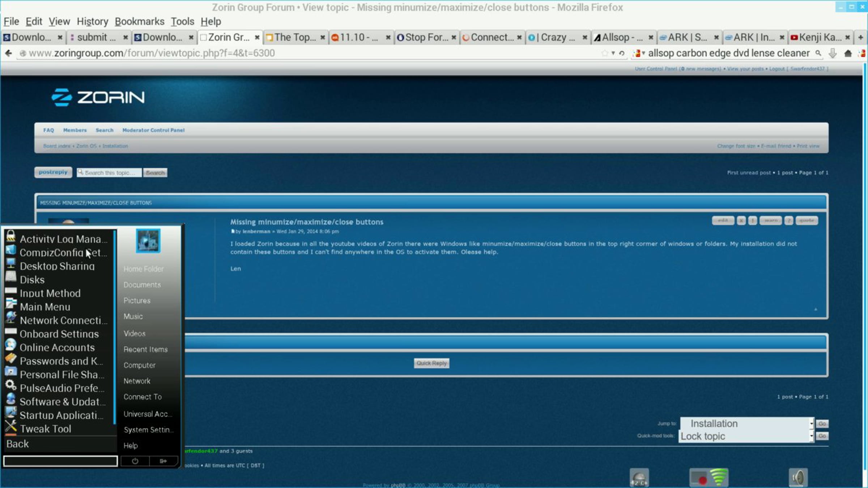Screen dimensions: 868x488
Task: Click the postreply button
Action: (x=53, y=172)
